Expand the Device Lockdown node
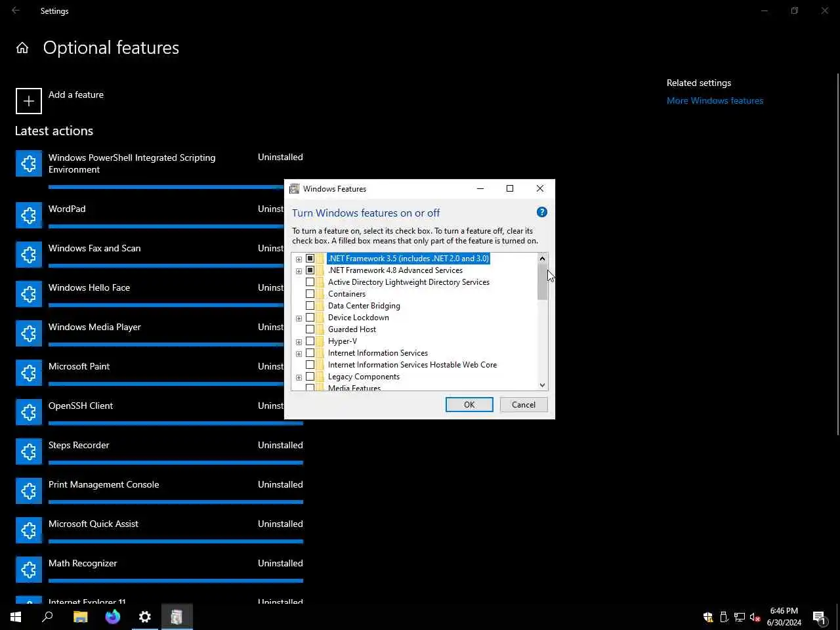The image size is (840, 630). 299,318
